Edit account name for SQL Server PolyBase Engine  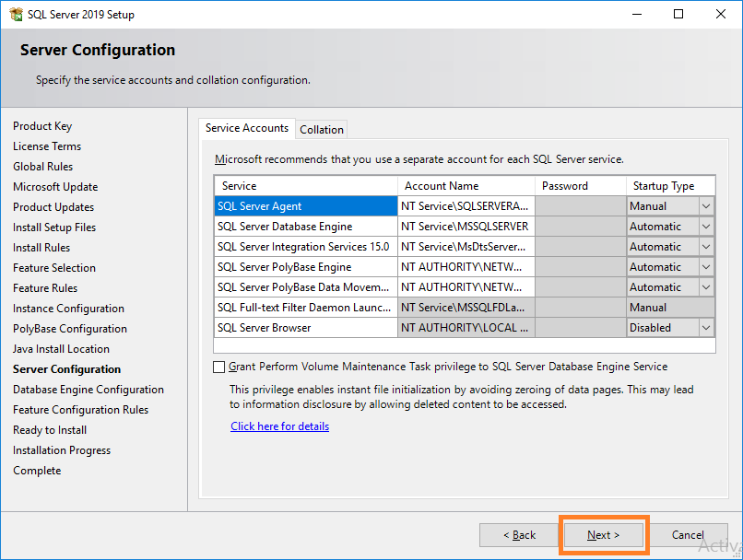point(466,267)
